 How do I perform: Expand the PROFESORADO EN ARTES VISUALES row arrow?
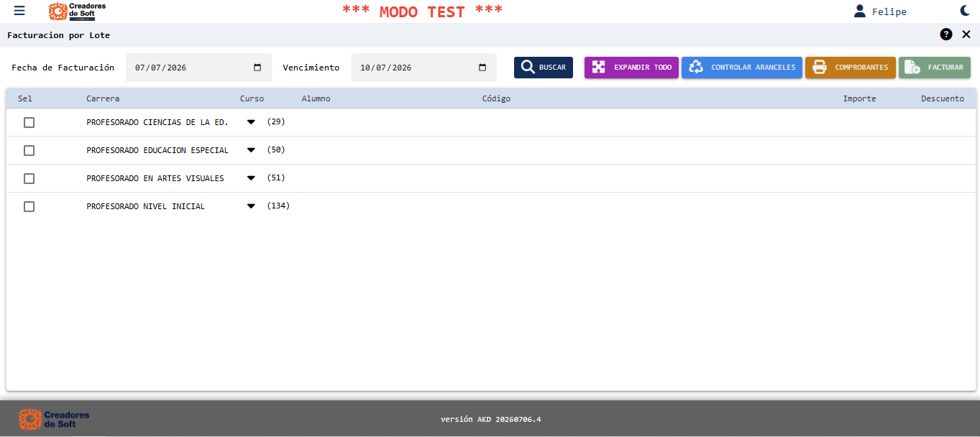(x=251, y=178)
